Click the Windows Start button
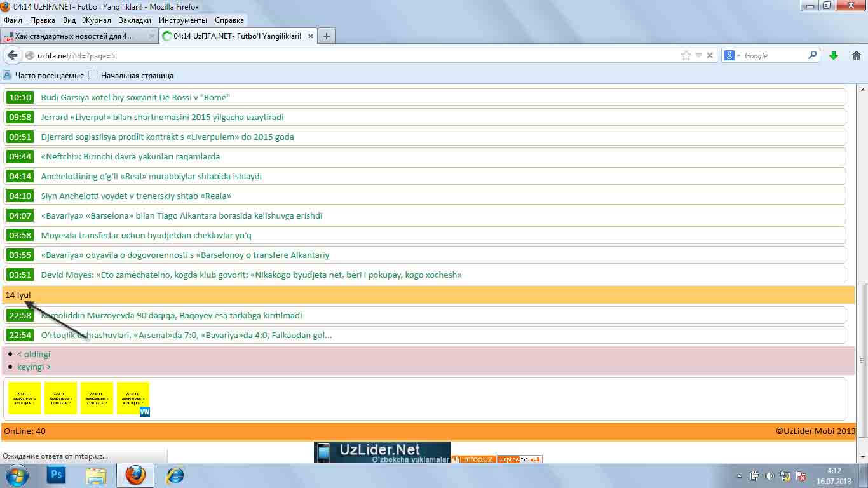Viewport: 868px width, 488px height. pos(17,475)
